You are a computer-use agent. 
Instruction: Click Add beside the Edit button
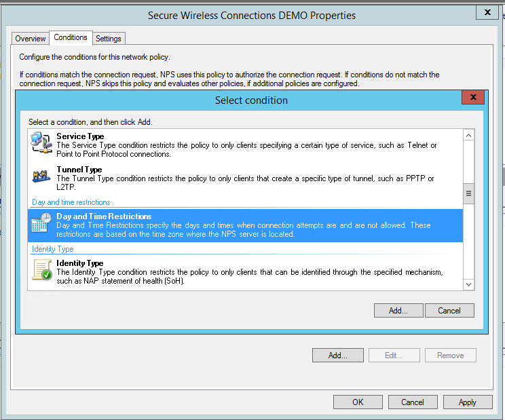338,355
